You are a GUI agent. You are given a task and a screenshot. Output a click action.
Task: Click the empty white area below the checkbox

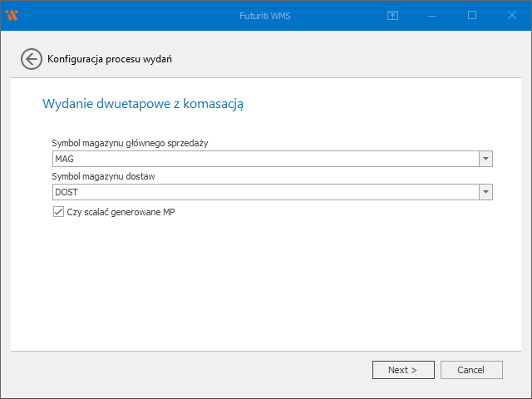(266, 283)
